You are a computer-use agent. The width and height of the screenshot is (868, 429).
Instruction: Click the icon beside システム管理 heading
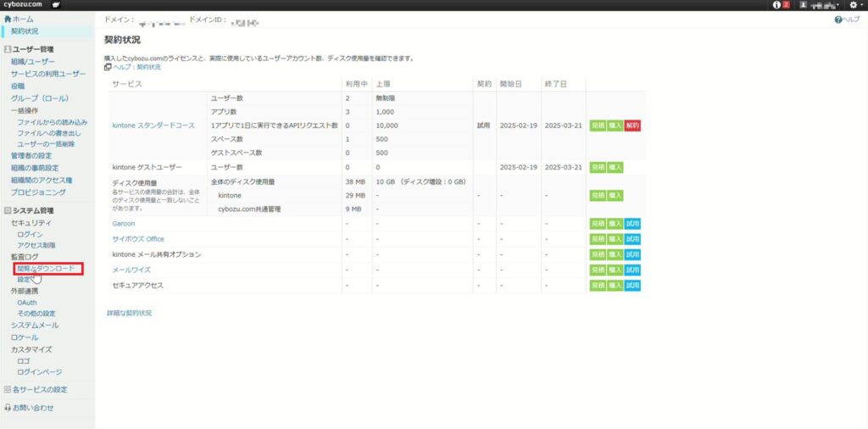tap(8, 210)
